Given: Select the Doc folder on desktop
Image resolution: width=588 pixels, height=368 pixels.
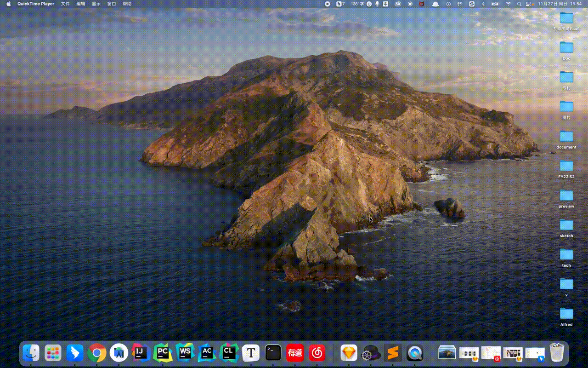Looking at the screenshot, I should click(x=566, y=51).
